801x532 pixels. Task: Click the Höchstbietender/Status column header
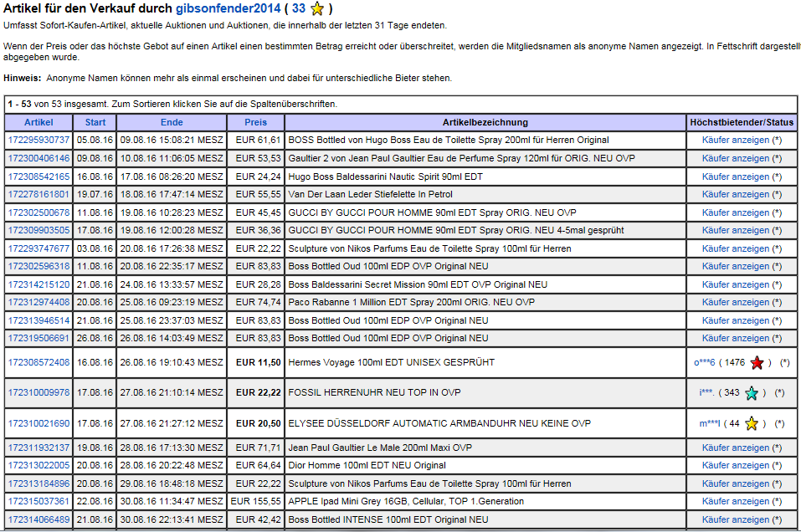click(742, 122)
